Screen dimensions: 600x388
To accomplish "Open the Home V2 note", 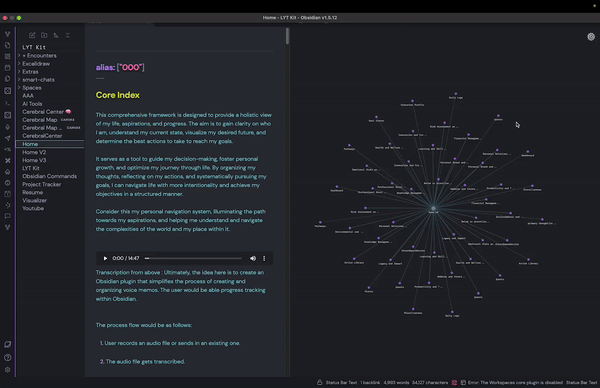I will pos(34,152).
